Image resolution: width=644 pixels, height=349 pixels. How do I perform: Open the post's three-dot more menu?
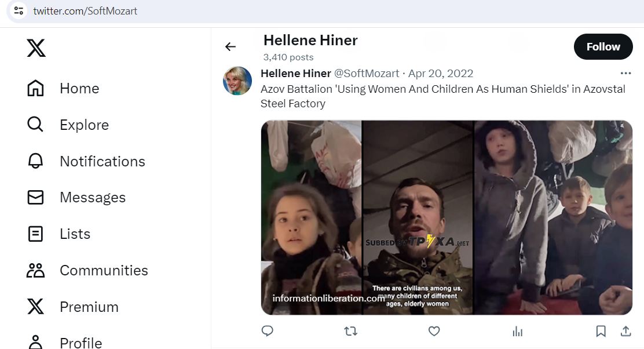click(x=625, y=73)
